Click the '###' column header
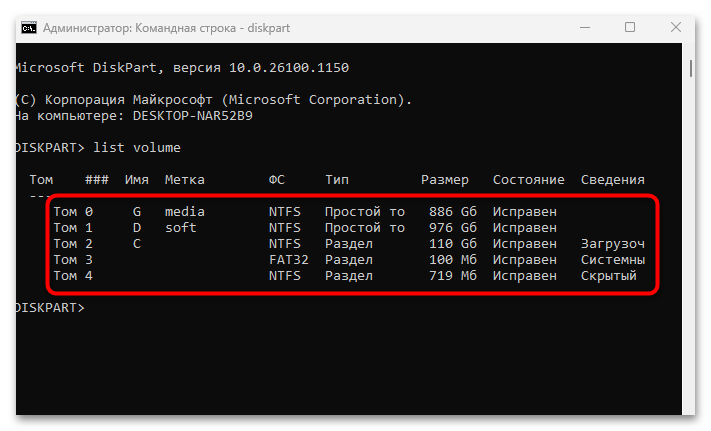This screenshot has height=431, width=711. tap(97, 180)
